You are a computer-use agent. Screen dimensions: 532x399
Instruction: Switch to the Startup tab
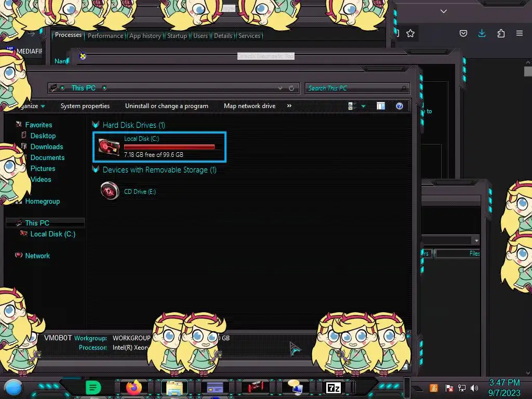[x=177, y=36]
